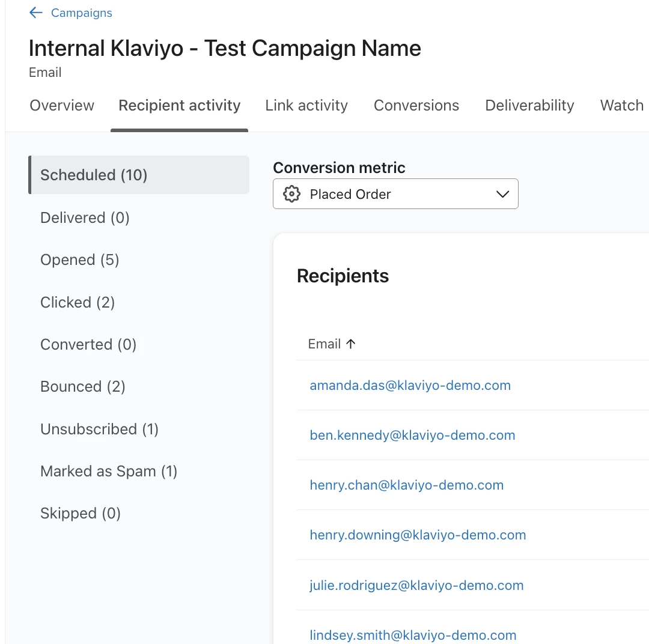View Unsubscribed (1) recipients
This screenshot has width=649, height=644.
[x=99, y=429]
